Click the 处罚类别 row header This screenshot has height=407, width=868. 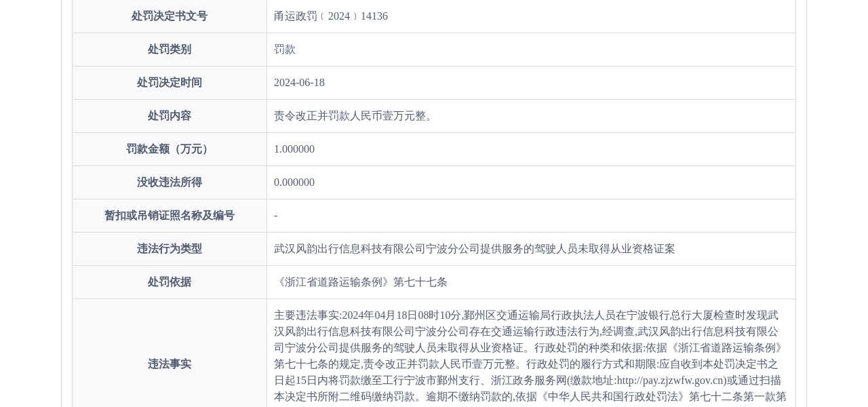(x=170, y=50)
